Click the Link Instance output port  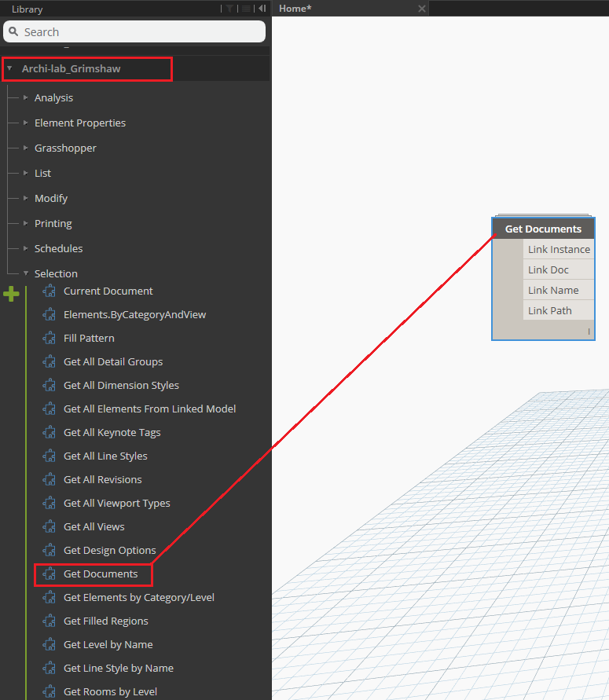coord(559,249)
